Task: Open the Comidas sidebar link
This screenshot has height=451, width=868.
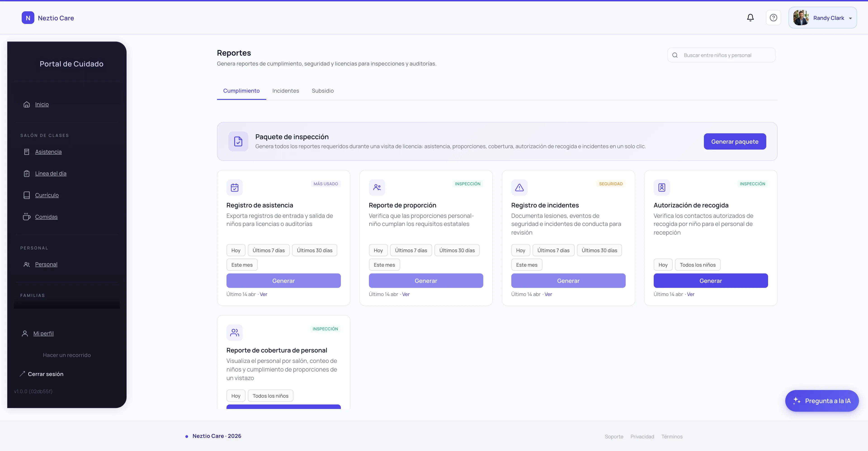Action: click(46, 217)
